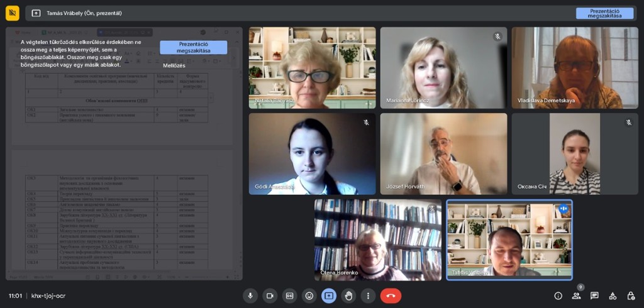Screen dimensions: 644x308
Task: Open host controls lock icon
Action: [631, 295]
